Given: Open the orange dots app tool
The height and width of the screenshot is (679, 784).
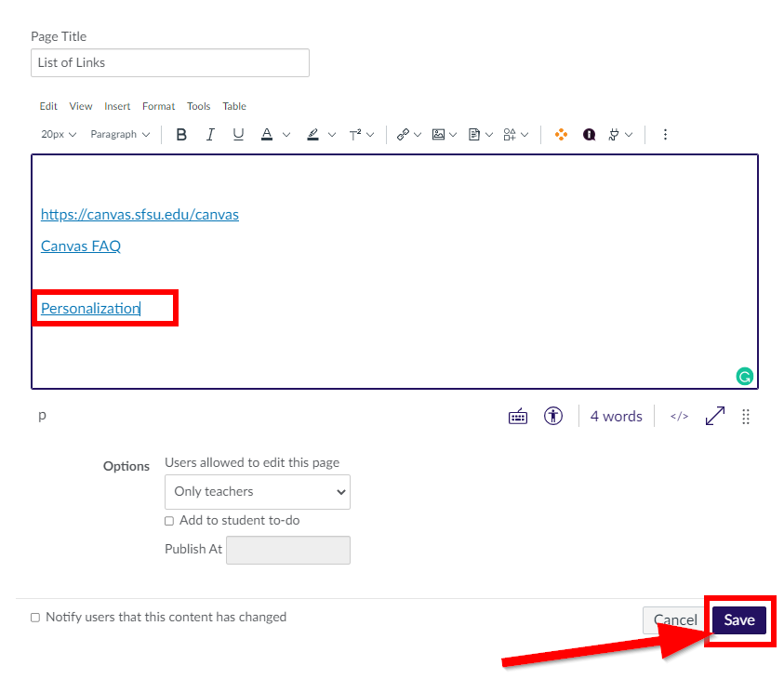Looking at the screenshot, I should tap(561, 135).
